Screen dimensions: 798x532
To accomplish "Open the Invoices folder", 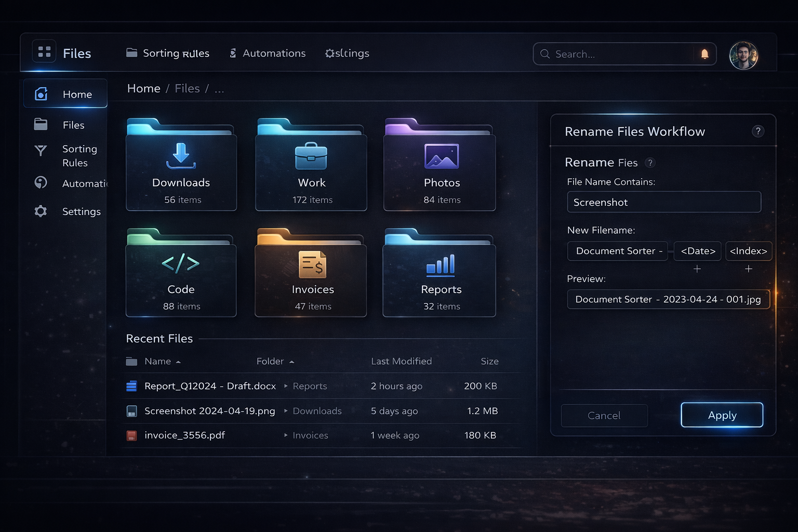I will [x=311, y=273].
